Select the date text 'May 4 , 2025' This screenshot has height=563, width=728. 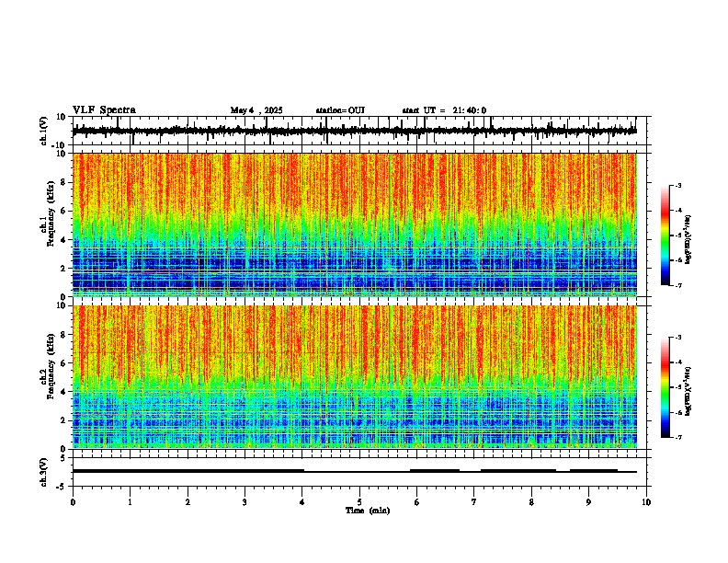click(256, 110)
